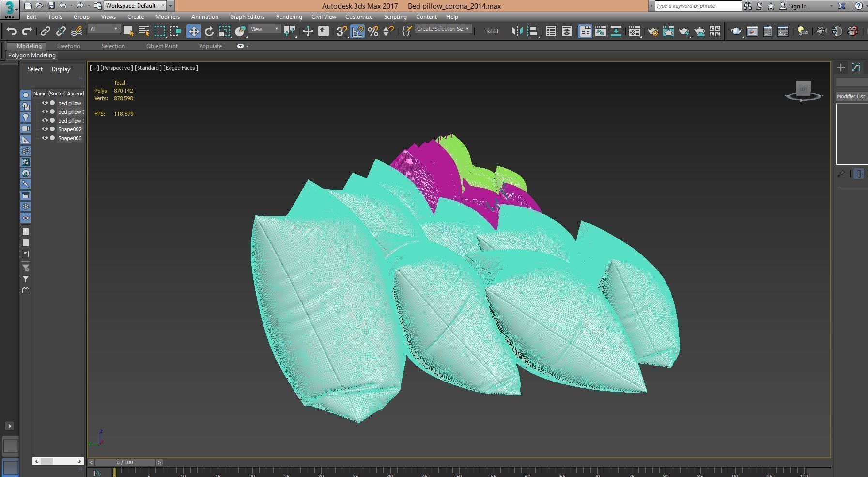Open the selection filter All dropdown
Image resolution: width=868 pixels, height=477 pixels.
[104, 29]
